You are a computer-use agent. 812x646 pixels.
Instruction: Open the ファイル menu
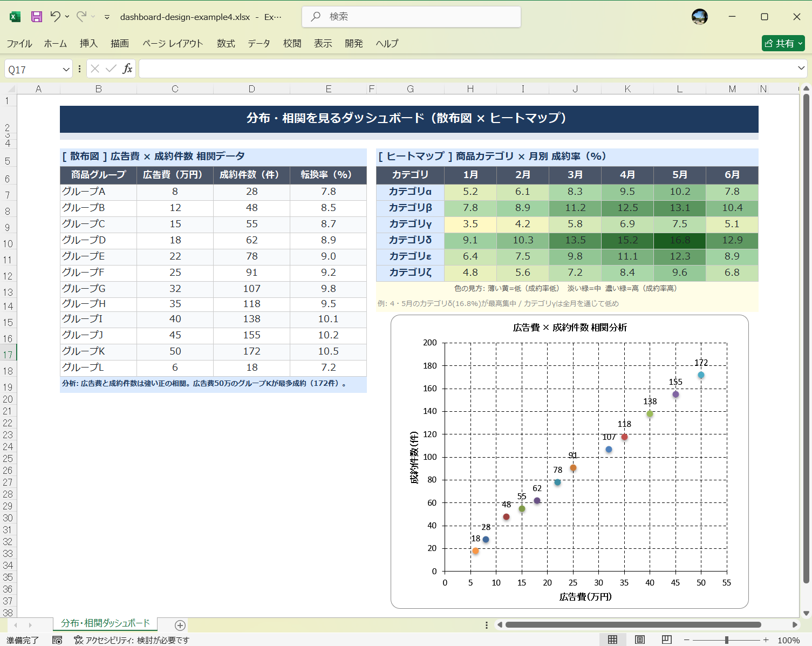(19, 43)
